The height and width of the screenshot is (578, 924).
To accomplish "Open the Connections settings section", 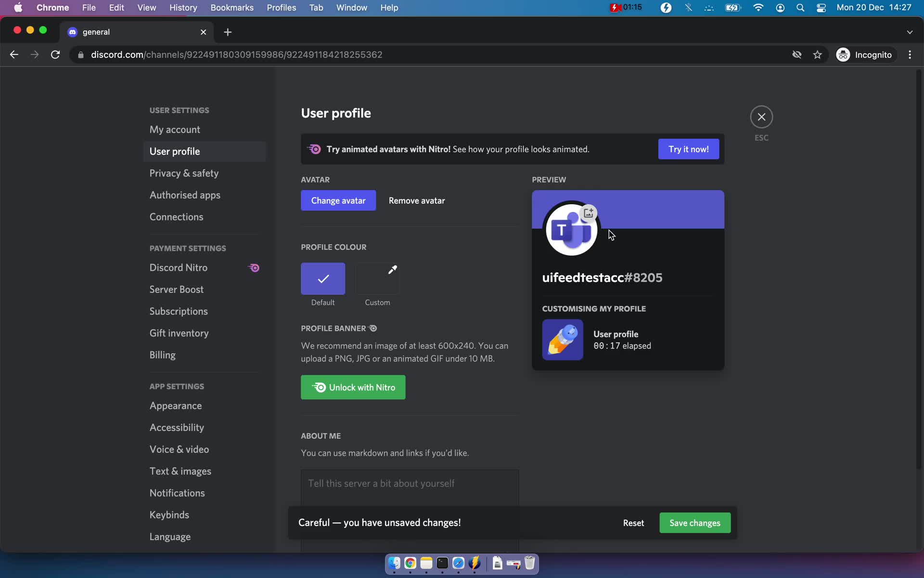I will 176,216.
